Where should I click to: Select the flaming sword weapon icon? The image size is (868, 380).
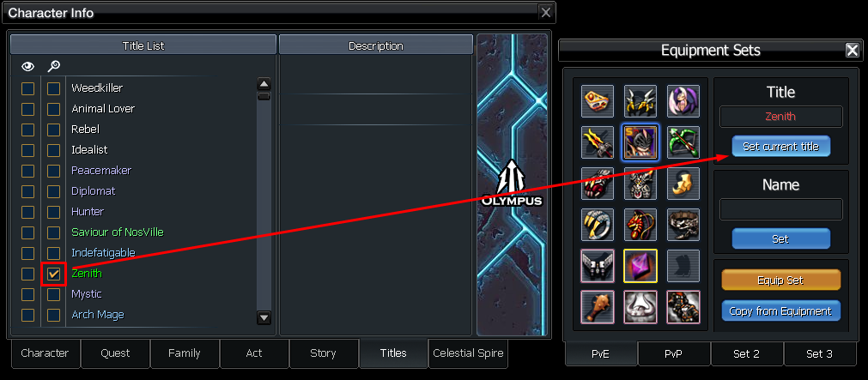click(x=598, y=142)
